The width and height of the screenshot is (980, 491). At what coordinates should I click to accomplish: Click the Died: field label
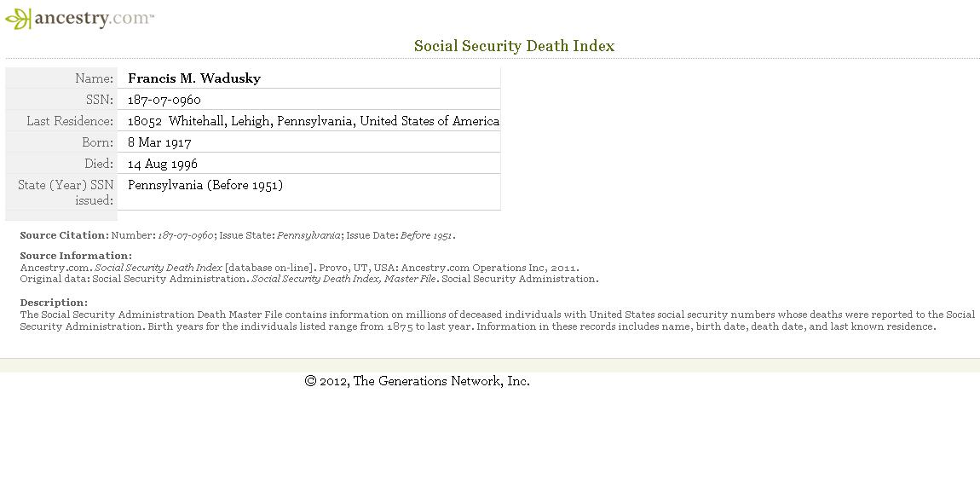[x=100, y=164]
